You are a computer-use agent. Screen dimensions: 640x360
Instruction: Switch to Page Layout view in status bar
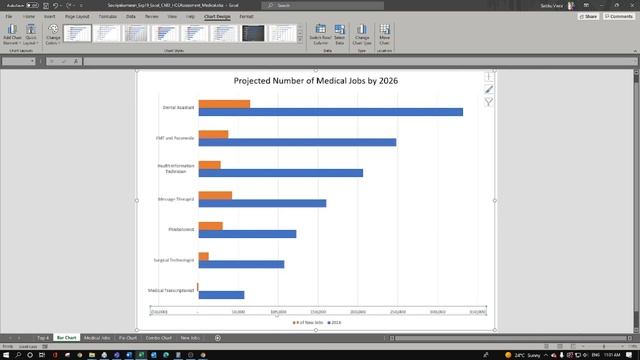(x=560, y=347)
